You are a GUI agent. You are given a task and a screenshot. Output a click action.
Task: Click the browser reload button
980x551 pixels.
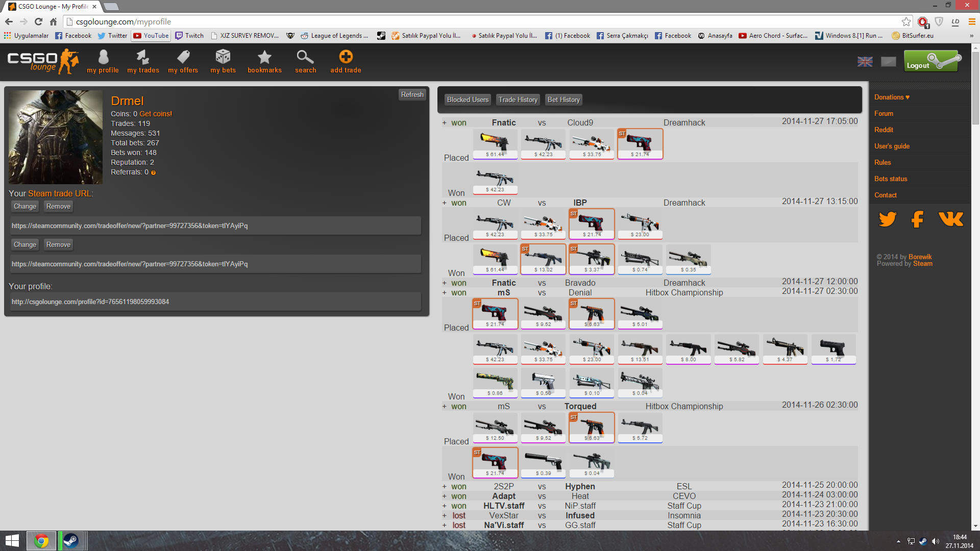coord(38,21)
